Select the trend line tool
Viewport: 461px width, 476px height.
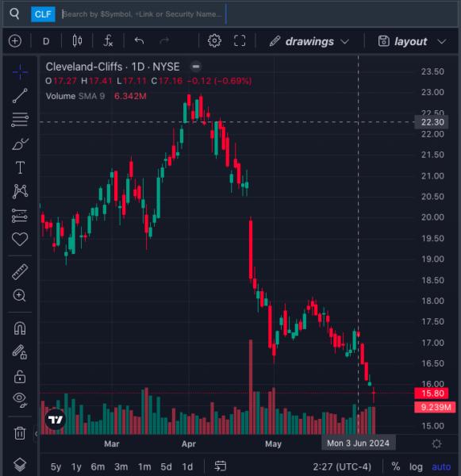coord(20,96)
